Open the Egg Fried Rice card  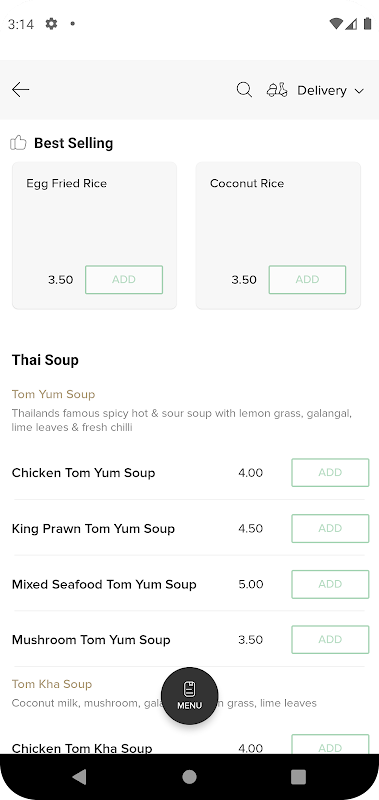tap(94, 236)
